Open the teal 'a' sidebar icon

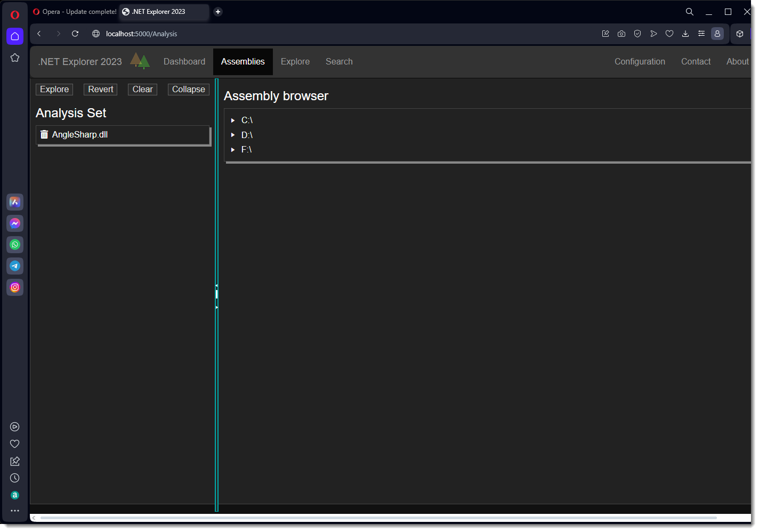(15, 495)
